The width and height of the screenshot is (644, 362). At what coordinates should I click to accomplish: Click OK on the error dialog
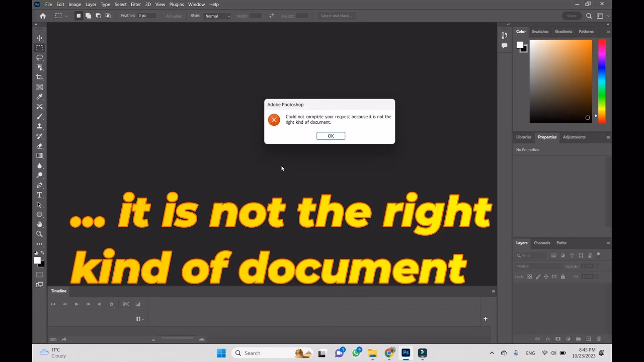(331, 135)
